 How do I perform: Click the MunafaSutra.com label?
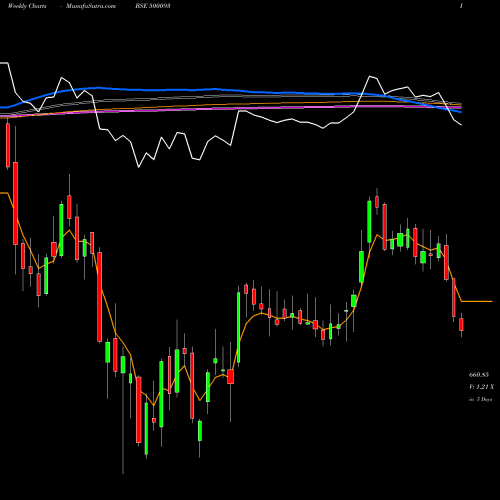[91, 6]
